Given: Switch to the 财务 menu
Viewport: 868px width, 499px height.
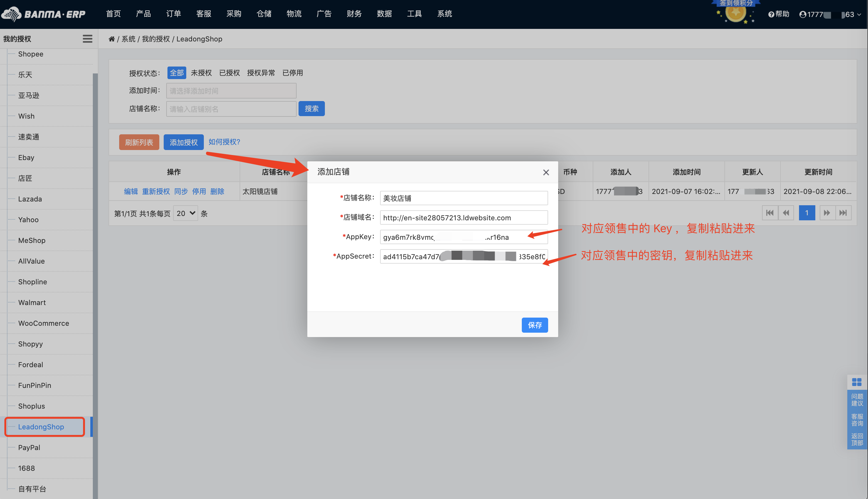Looking at the screenshot, I should pyautogui.click(x=354, y=14).
